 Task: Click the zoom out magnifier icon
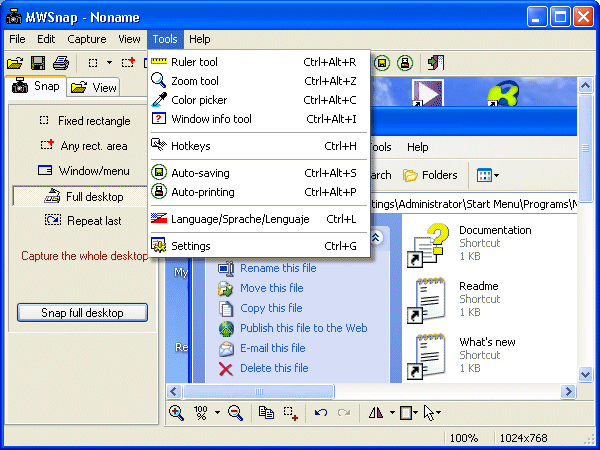(x=235, y=413)
